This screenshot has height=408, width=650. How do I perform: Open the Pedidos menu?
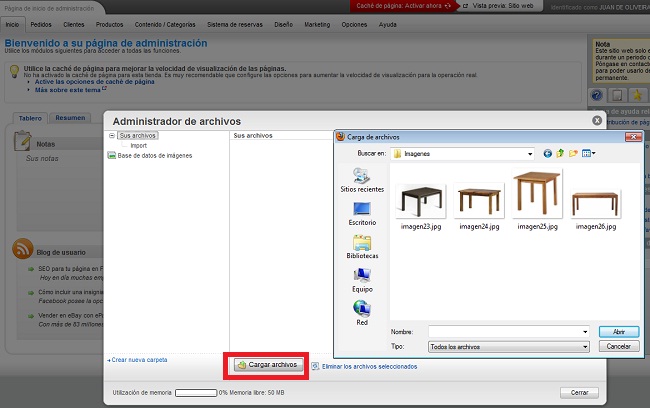41,24
